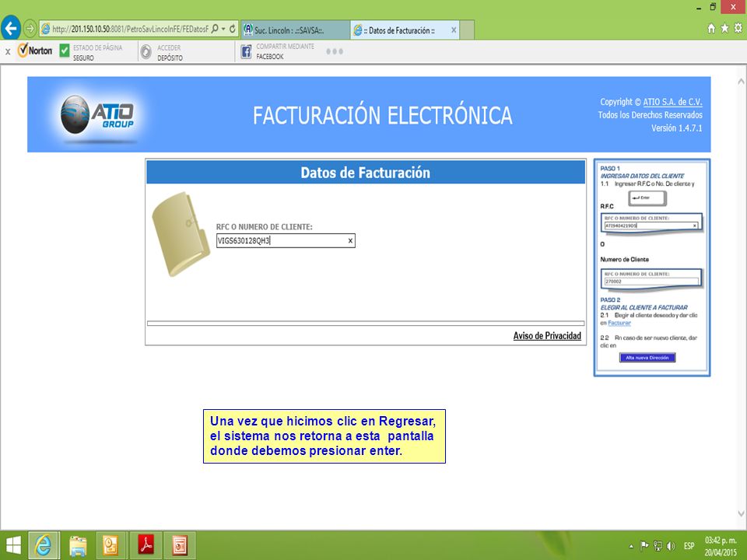Open Favorites with the star icon

[x=724, y=28]
